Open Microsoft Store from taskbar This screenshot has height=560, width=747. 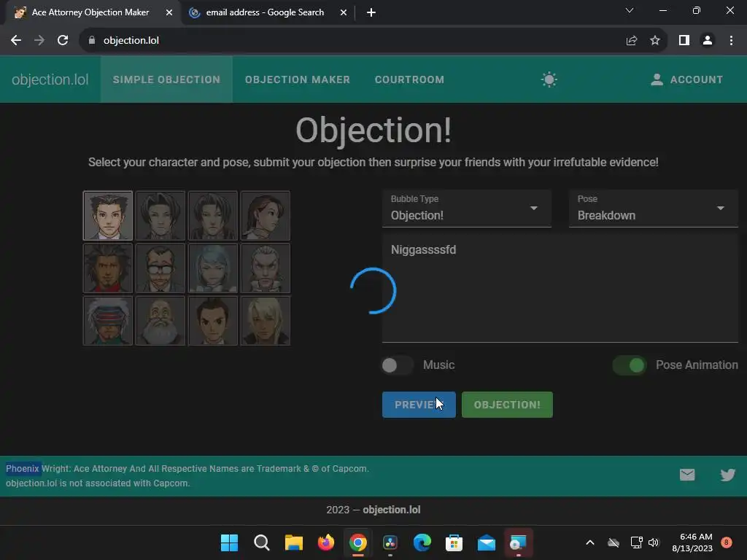pyautogui.click(x=454, y=542)
